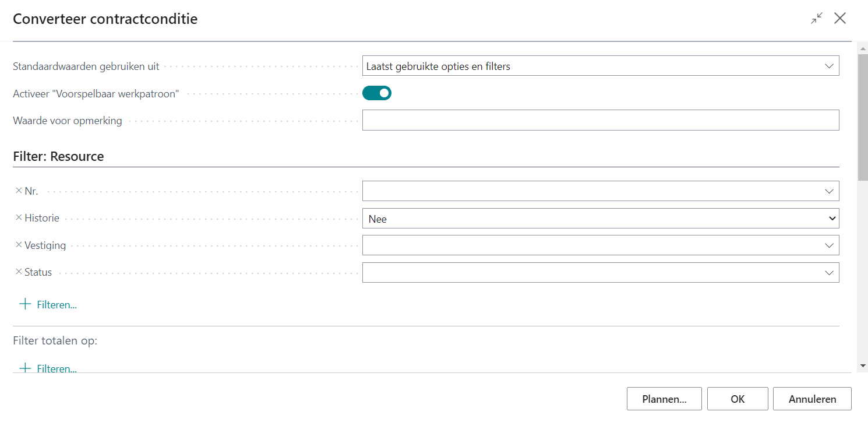Viewport: 868px width, 422px height.
Task: Click plus icon under Filter totalen op
Action: pyautogui.click(x=25, y=368)
